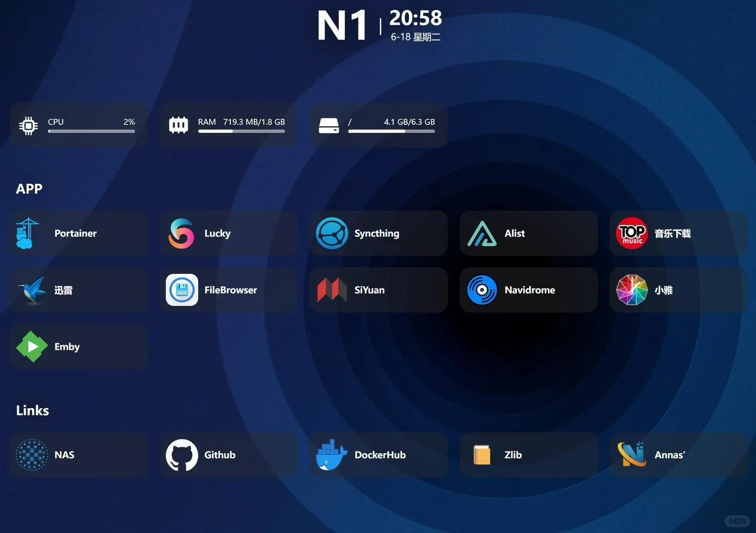The height and width of the screenshot is (533, 756).
Task: Select the 迅雷 app name
Action: (64, 290)
